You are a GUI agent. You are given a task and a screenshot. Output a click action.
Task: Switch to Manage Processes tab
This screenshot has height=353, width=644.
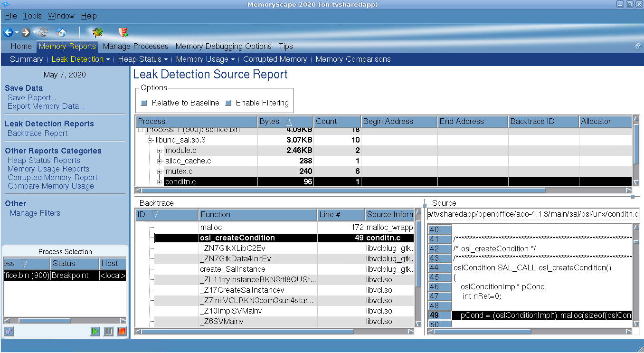point(136,47)
